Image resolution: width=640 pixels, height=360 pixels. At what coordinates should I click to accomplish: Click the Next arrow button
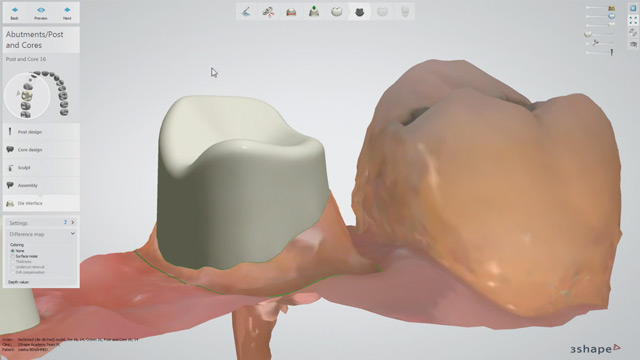coord(67,12)
